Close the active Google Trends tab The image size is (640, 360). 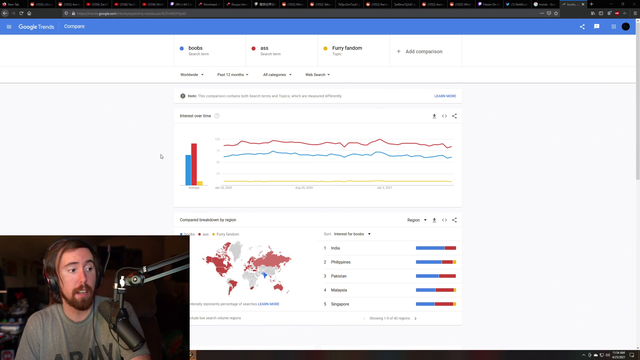(583, 4)
